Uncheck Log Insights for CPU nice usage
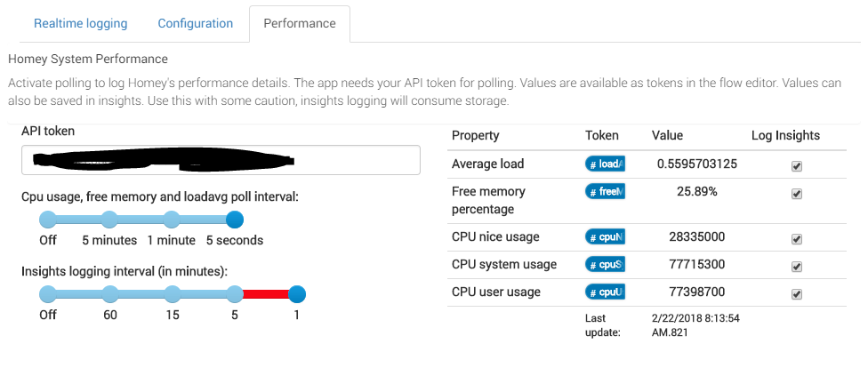Viewport: 868px width, 368px height. coord(797,239)
